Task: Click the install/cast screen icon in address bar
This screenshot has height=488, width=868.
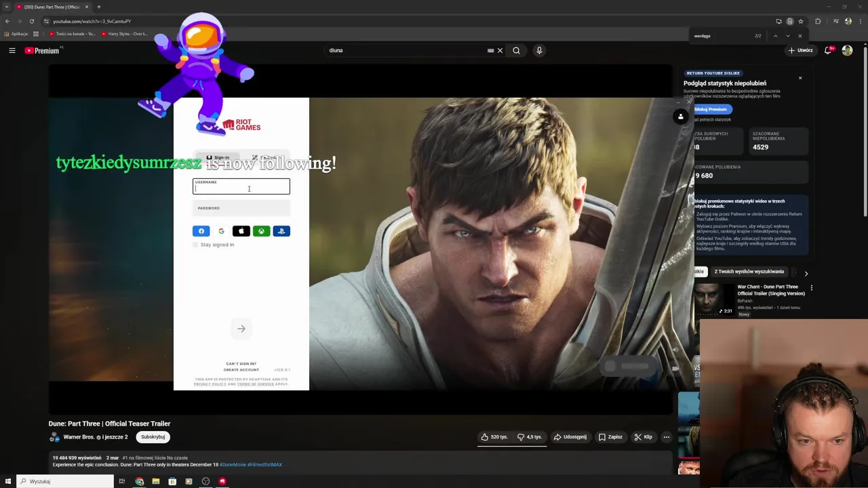Action: point(778,21)
